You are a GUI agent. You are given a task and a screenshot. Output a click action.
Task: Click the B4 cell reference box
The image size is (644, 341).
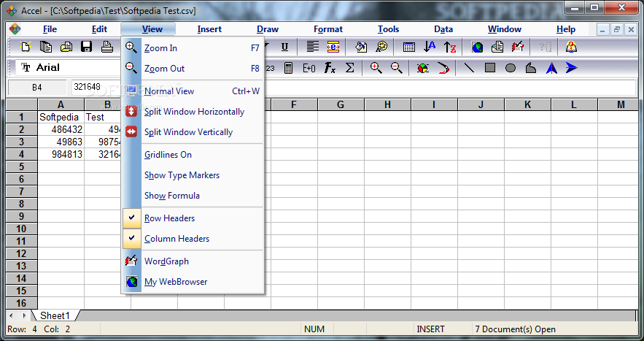(x=37, y=87)
